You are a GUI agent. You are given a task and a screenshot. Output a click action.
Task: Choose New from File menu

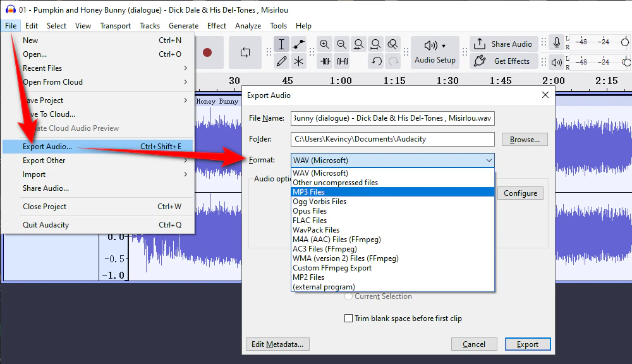point(97,40)
